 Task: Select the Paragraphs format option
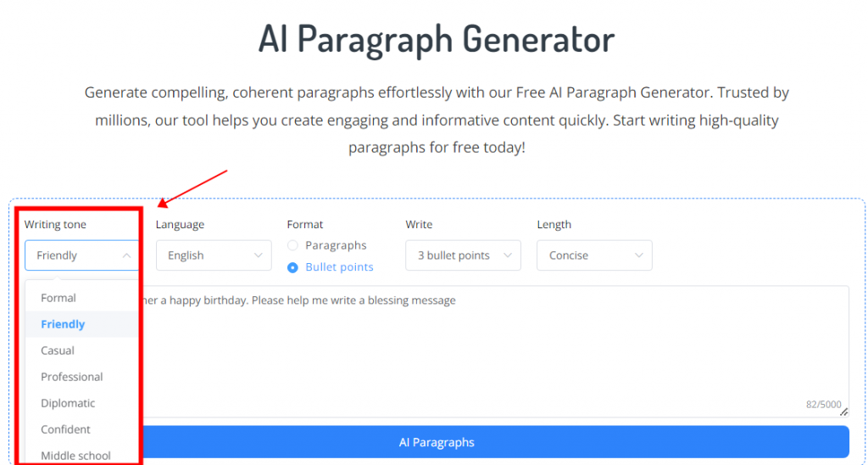click(x=293, y=245)
